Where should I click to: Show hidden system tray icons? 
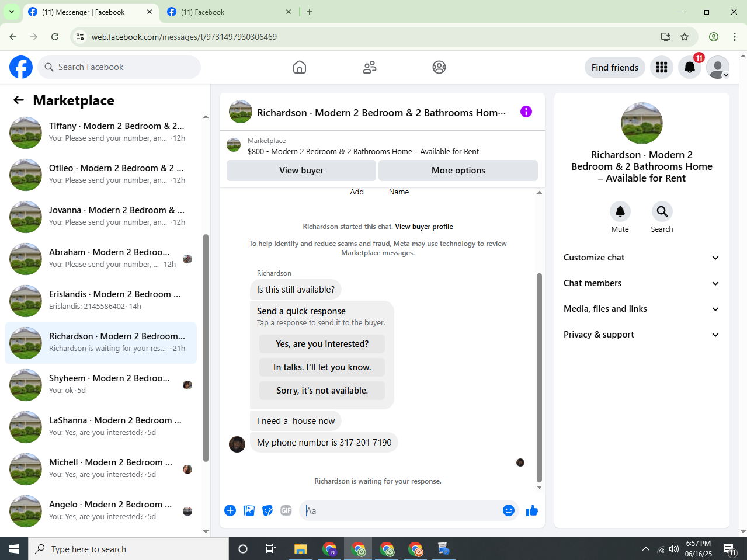[645, 549]
